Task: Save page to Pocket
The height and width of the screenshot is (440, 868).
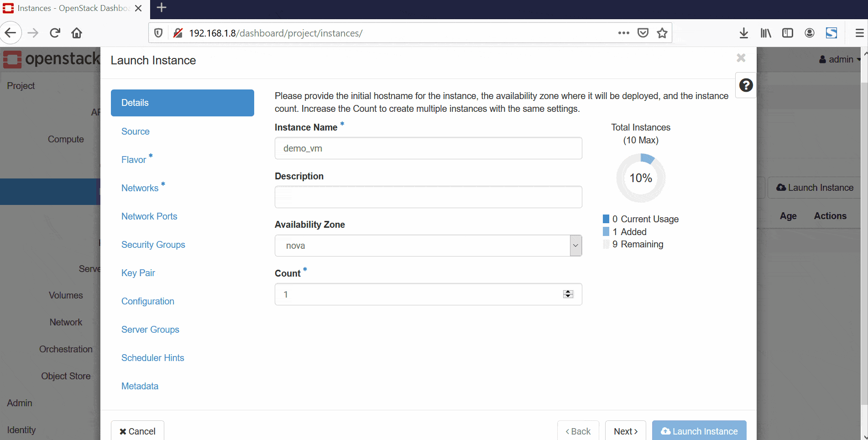Action: coord(643,33)
